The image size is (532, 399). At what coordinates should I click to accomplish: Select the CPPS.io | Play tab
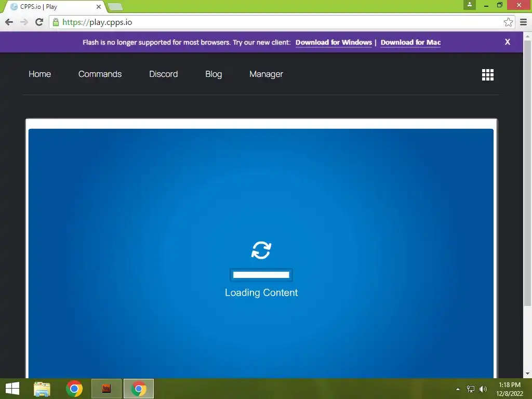pyautogui.click(x=54, y=7)
